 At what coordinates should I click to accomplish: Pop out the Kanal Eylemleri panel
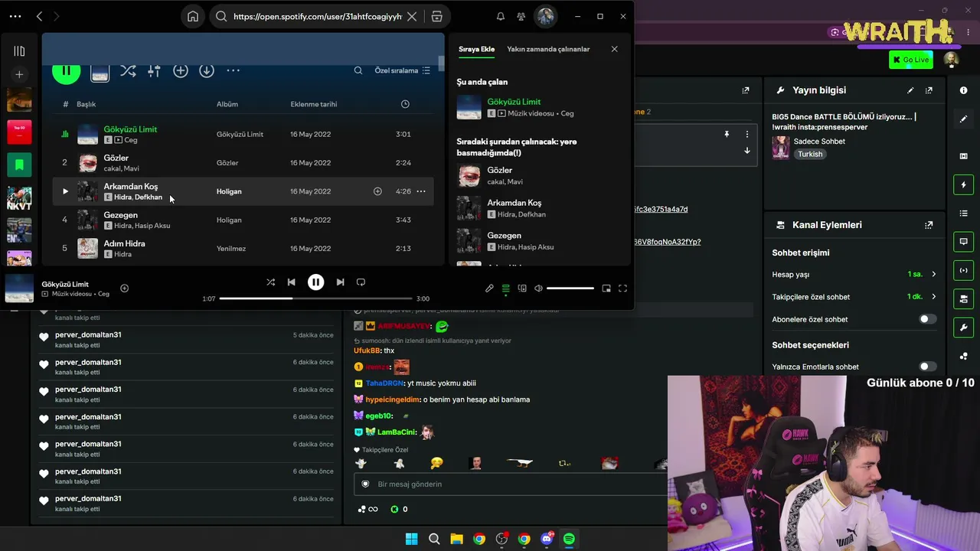pyautogui.click(x=929, y=225)
